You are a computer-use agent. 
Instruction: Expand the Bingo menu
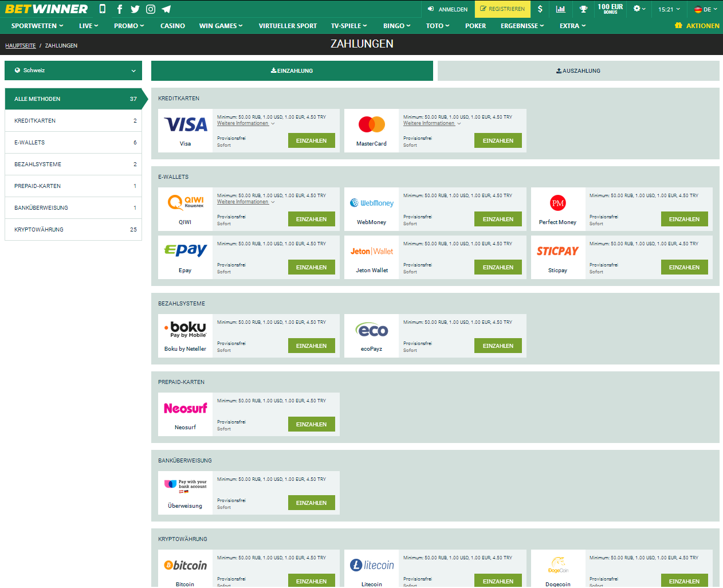pos(396,26)
